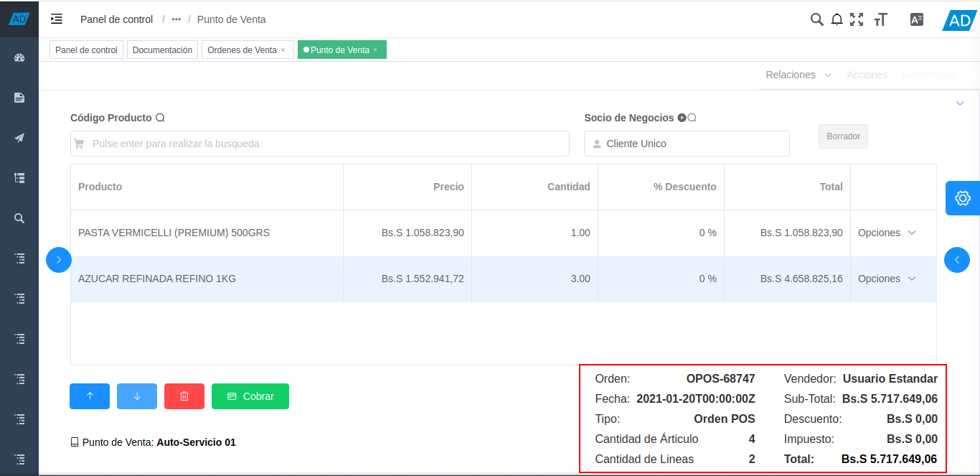Toggle fullscreen mode with the expand icon
Screen dimensions: 980x476
857,19
